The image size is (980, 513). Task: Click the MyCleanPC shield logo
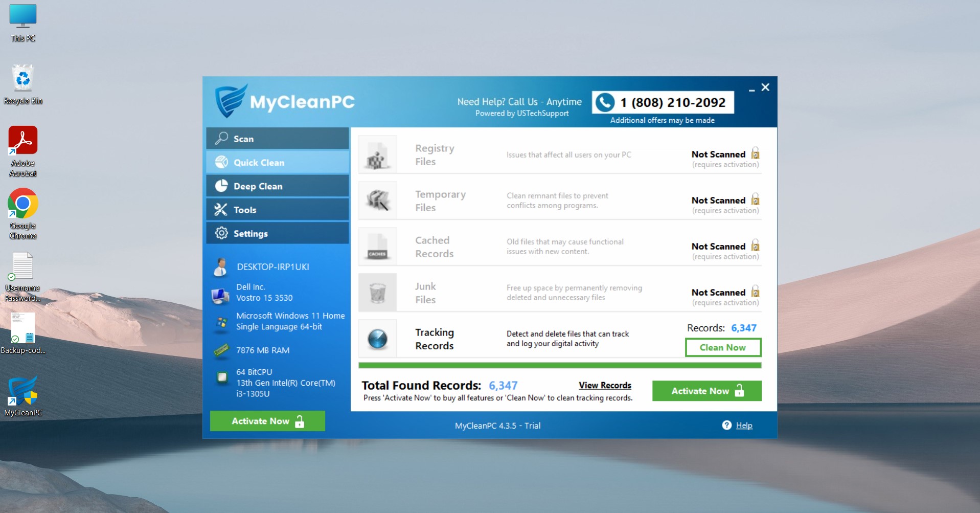232,101
